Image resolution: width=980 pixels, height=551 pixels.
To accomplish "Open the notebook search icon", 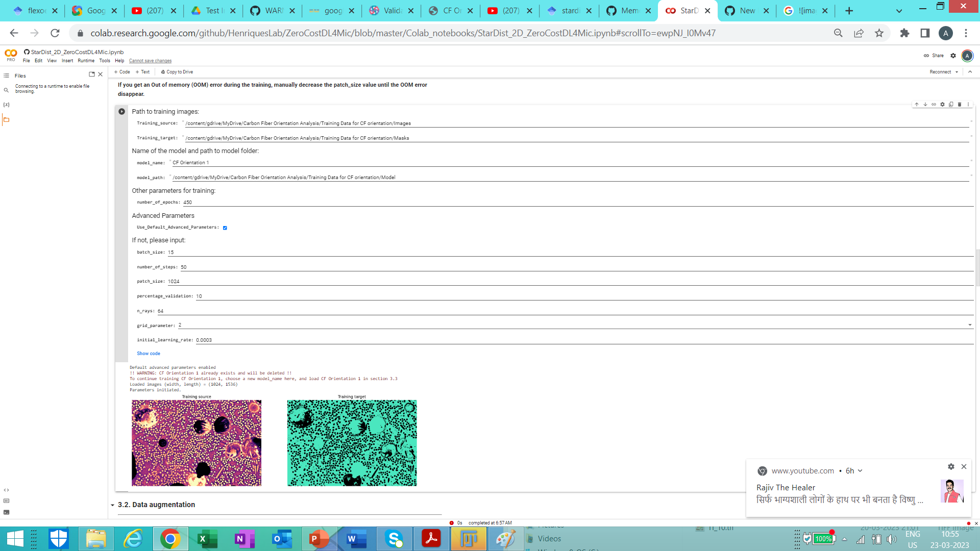I will coord(6,90).
